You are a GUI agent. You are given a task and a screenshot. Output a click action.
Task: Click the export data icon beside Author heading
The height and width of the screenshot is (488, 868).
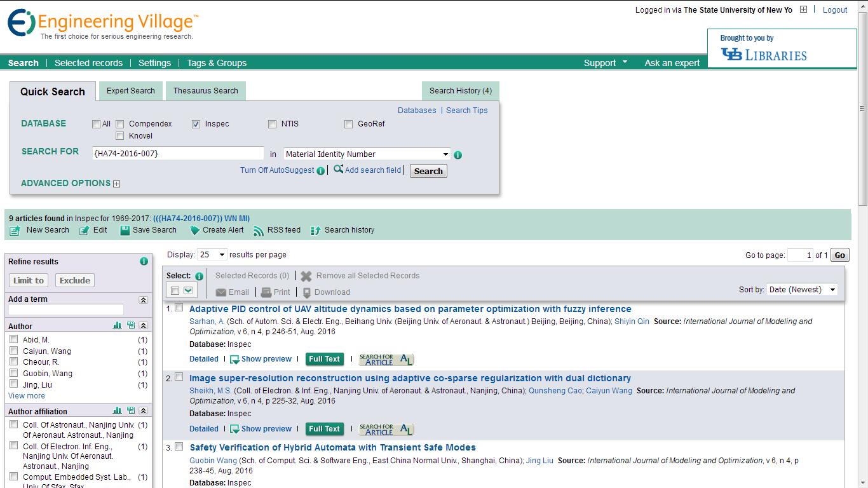click(131, 325)
